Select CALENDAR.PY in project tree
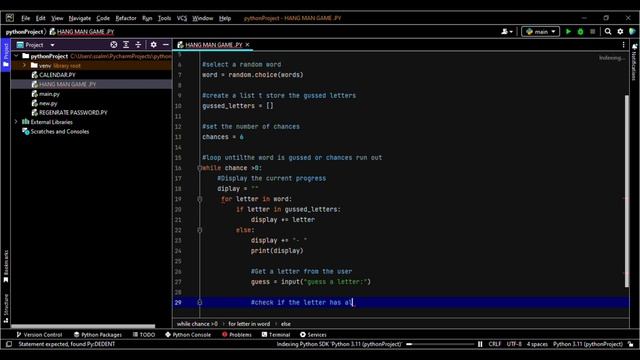 (x=57, y=75)
